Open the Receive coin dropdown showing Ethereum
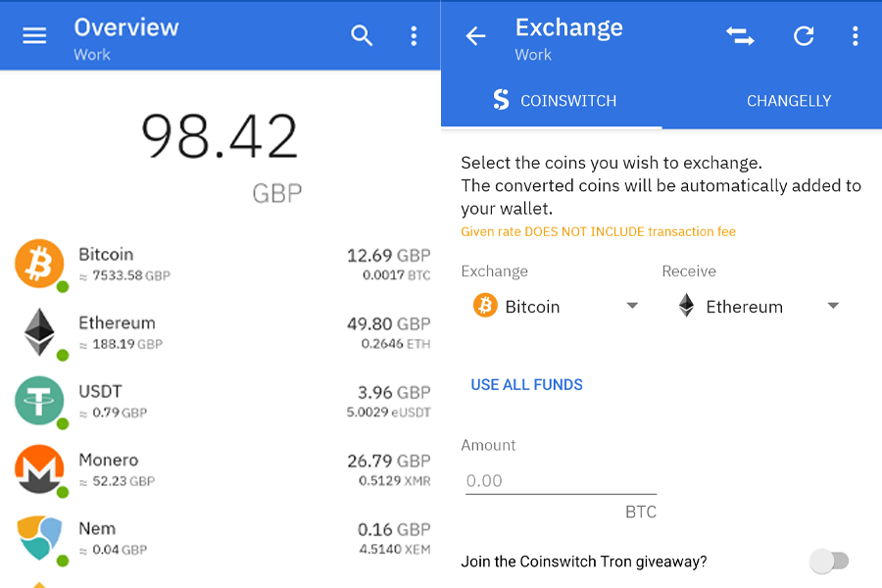This screenshot has height=588, width=882. tap(755, 306)
